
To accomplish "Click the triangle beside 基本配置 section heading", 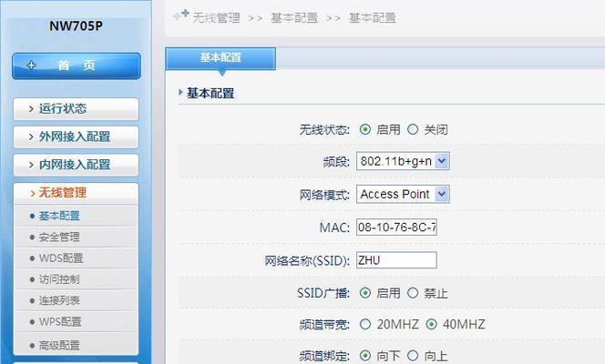I will [x=180, y=92].
